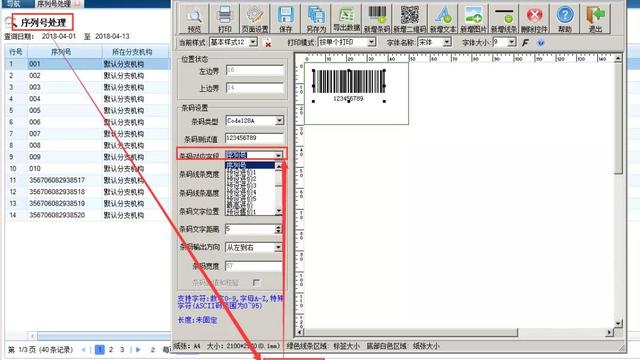Add a QR code with 新增二维码
Viewport: 640px width, 360px height.
click(x=409, y=19)
